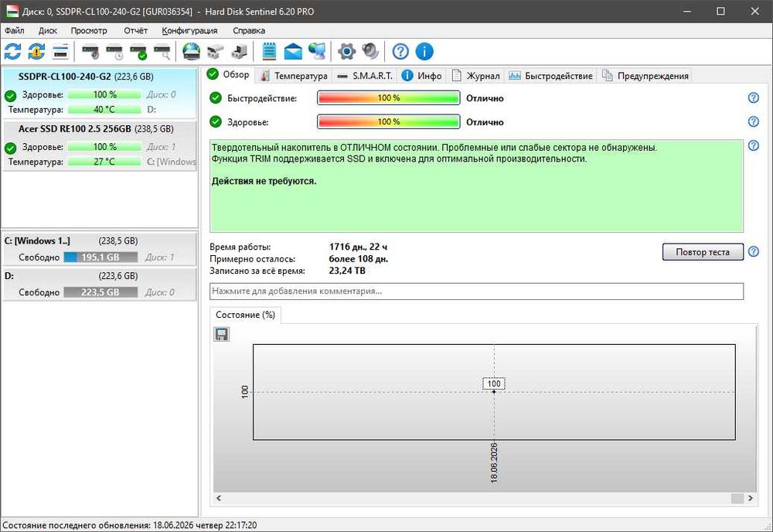Click the disk with clock icon

[114, 51]
